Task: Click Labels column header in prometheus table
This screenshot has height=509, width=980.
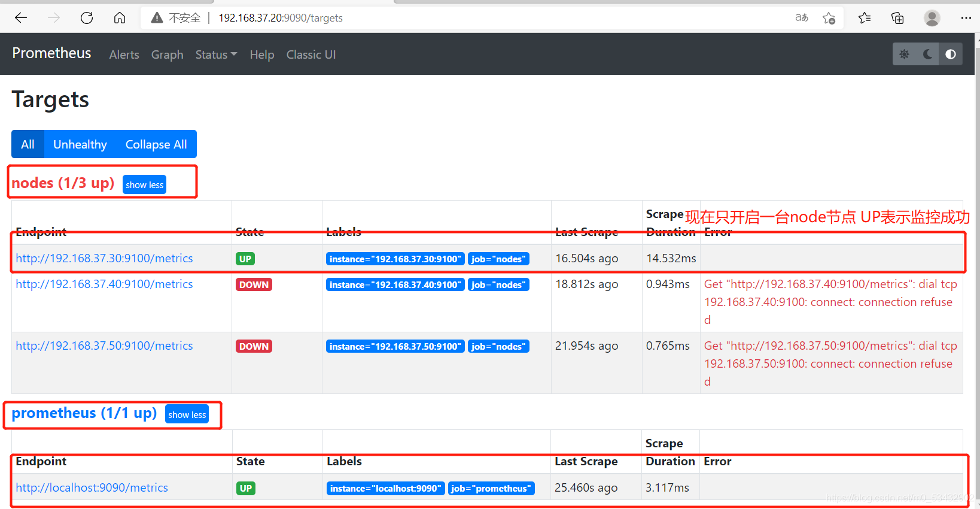Action: coord(344,461)
